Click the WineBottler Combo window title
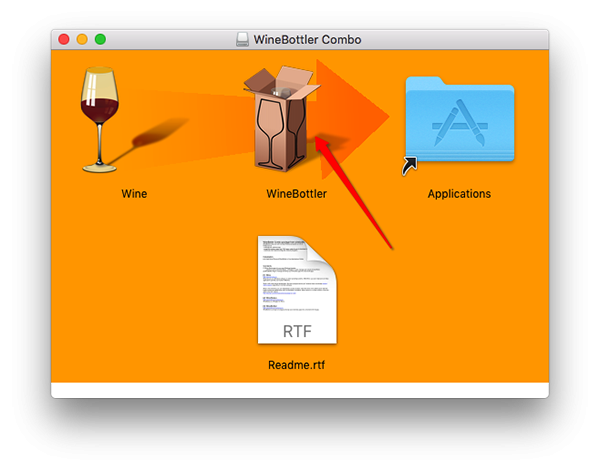 [x=307, y=39]
